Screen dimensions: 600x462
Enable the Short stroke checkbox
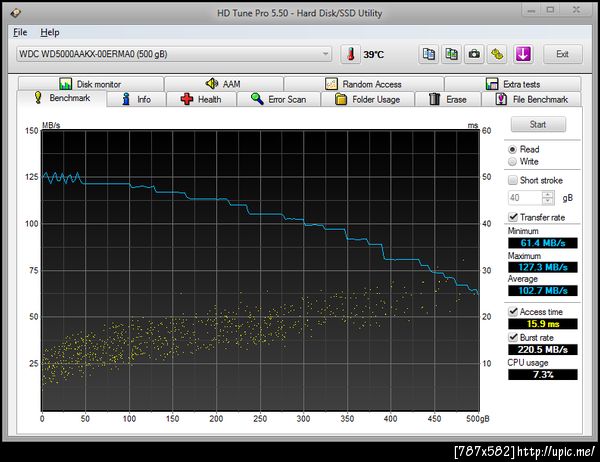click(x=513, y=180)
